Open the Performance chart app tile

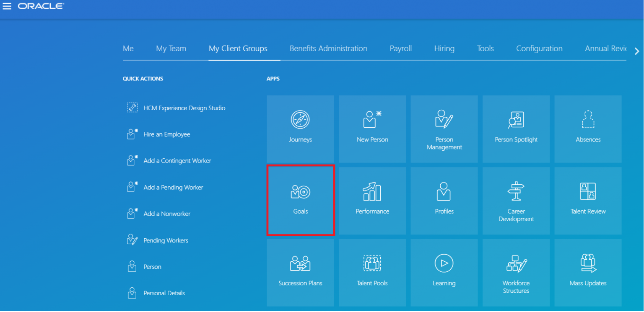pos(372,200)
